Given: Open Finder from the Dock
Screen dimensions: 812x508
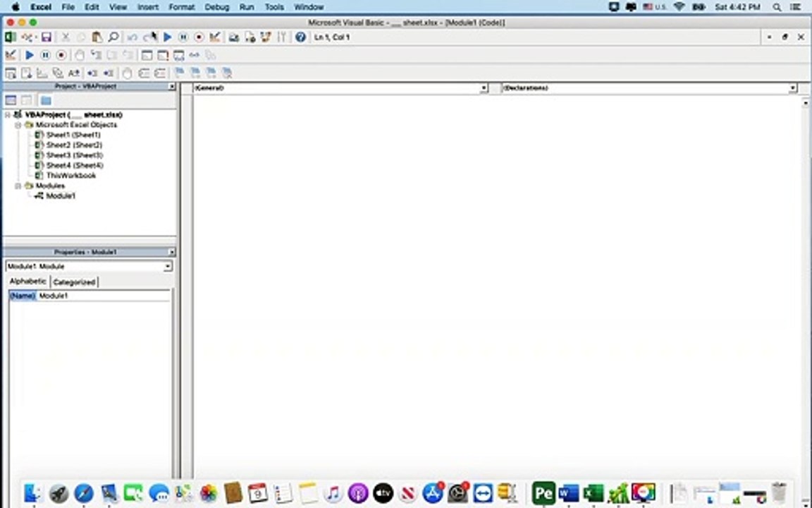Looking at the screenshot, I should (33, 493).
